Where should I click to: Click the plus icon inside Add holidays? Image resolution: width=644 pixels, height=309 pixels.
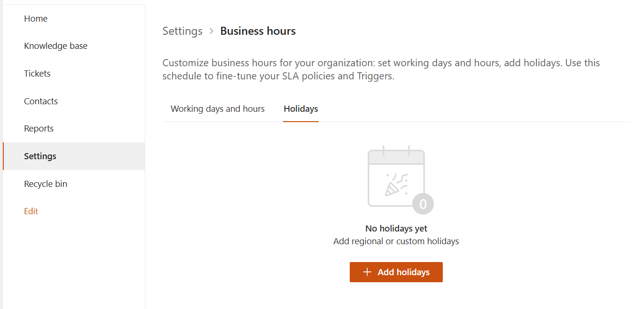(367, 272)
